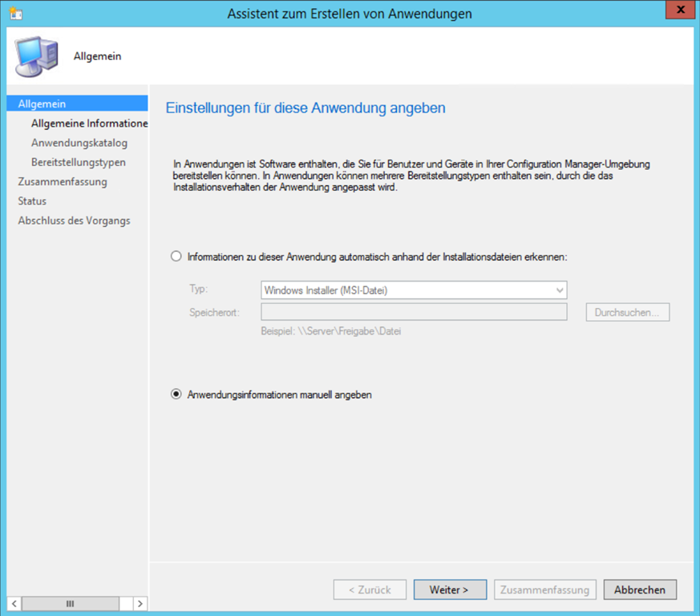Open the Typ dropdown list
Image resolution: width=700 pixels, height=616 pixels.
point(414,290)
